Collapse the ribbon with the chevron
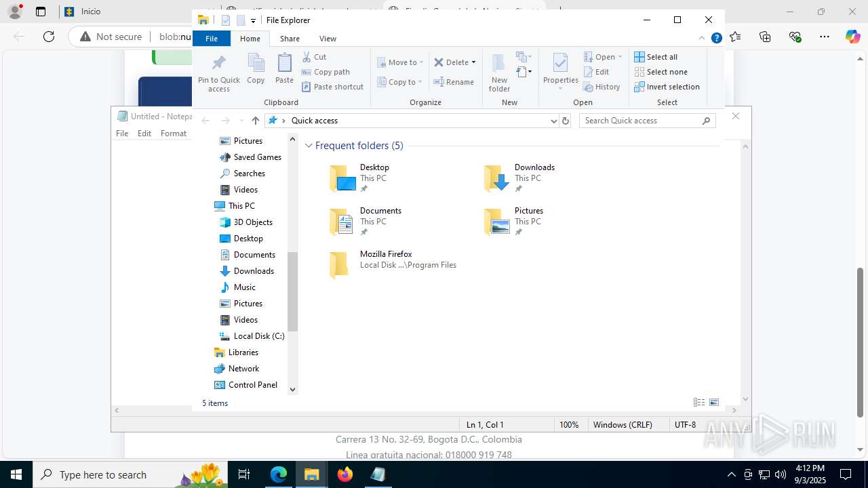868x488 pixels. pos(702,39)
